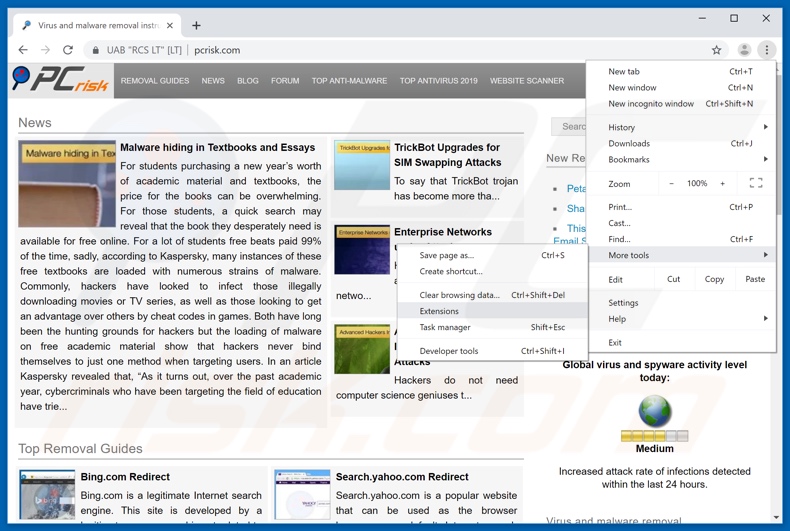
Task: Expand Bookmarks submenu arrow
Action: coord(765,159)
